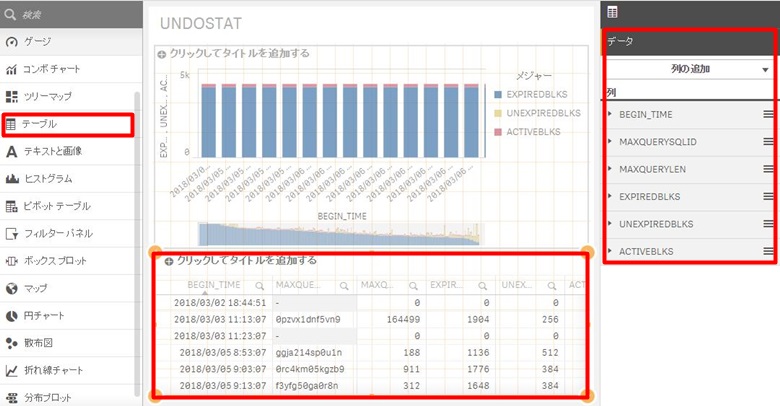Select the ツリーマップ icon
780x406 pixels.
12,96
